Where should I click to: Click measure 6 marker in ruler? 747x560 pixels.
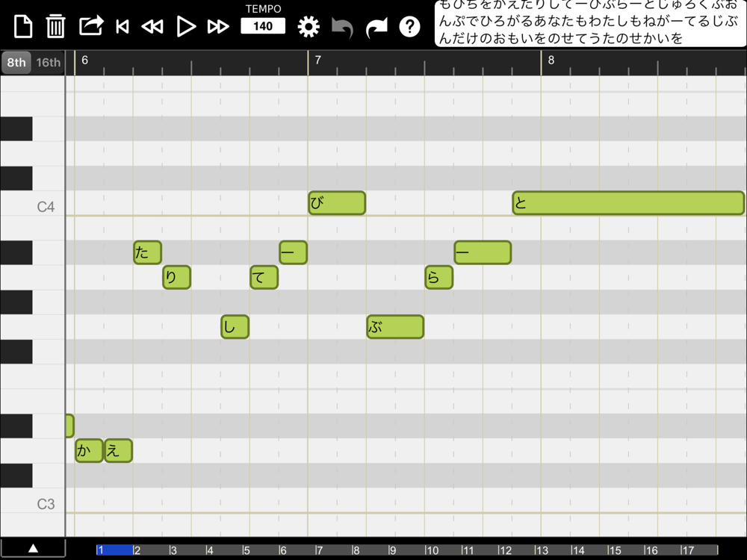(85, 60)
